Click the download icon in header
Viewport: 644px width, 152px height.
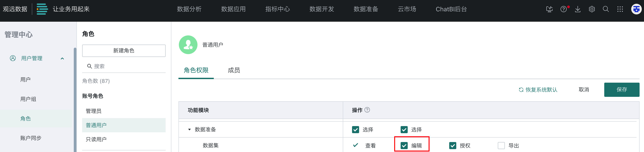(x=578, y=9)
